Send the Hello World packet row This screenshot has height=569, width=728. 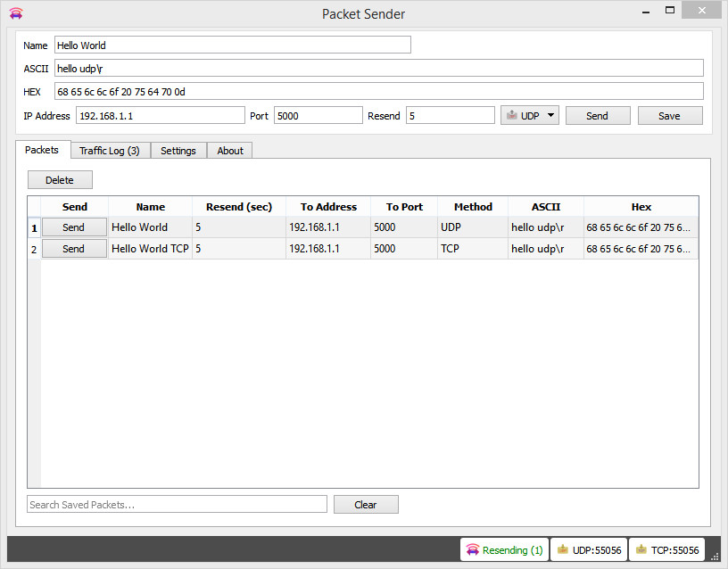tap(74, 227)
